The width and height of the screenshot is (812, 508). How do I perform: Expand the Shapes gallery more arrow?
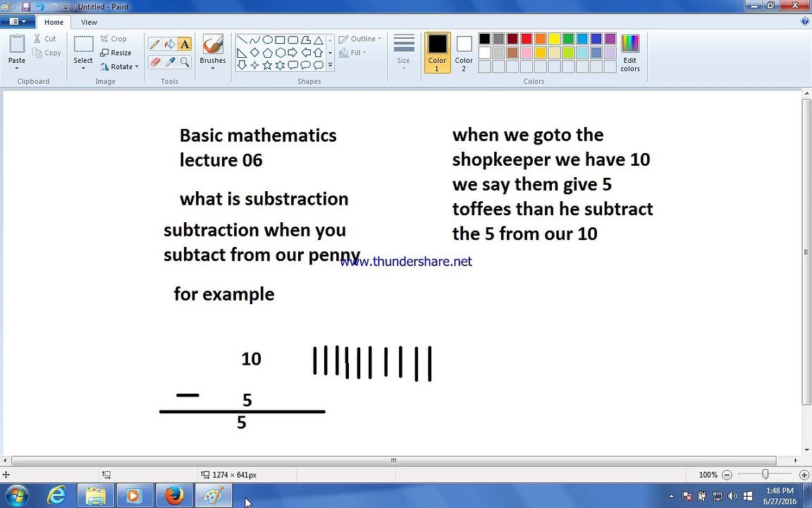point(331,65)
